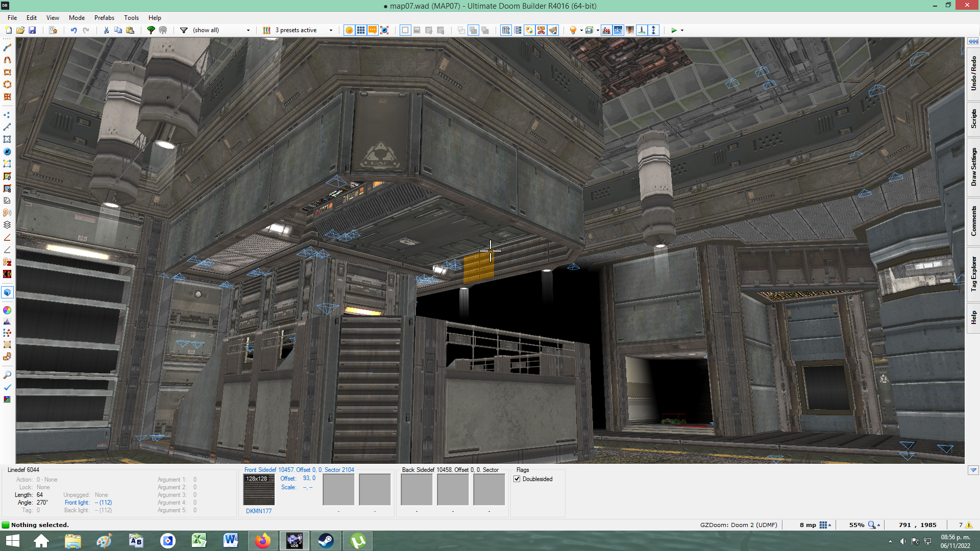Click the warnings triangle icon in status bar
The width and height of the screenshot is (980, 551).
969,525
